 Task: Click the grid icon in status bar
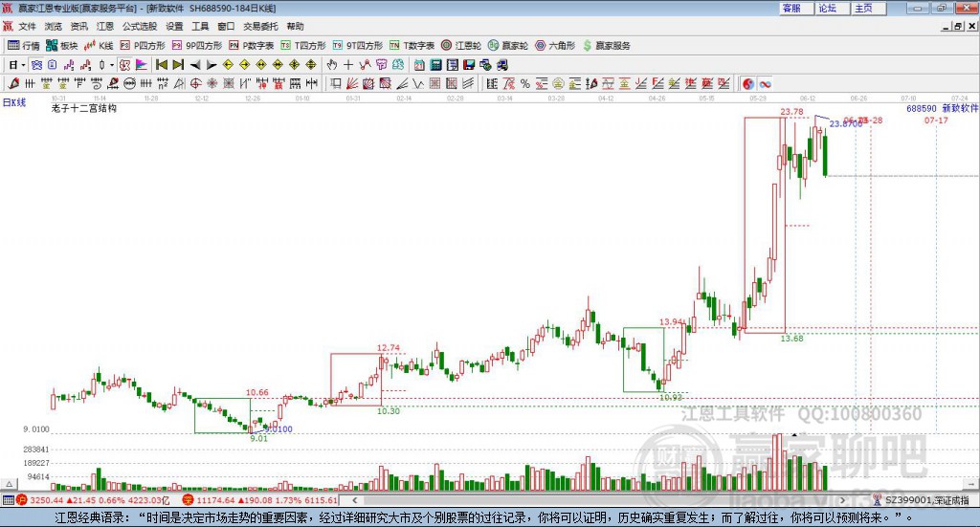pos(8,500)
